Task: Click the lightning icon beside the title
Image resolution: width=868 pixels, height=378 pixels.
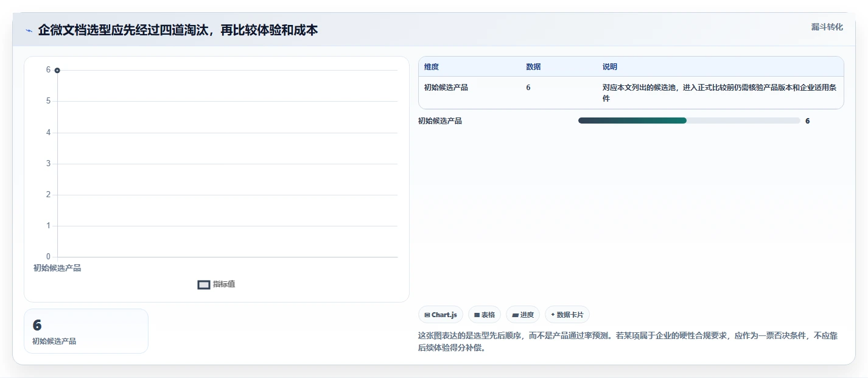Action: (x=29, y=30)
